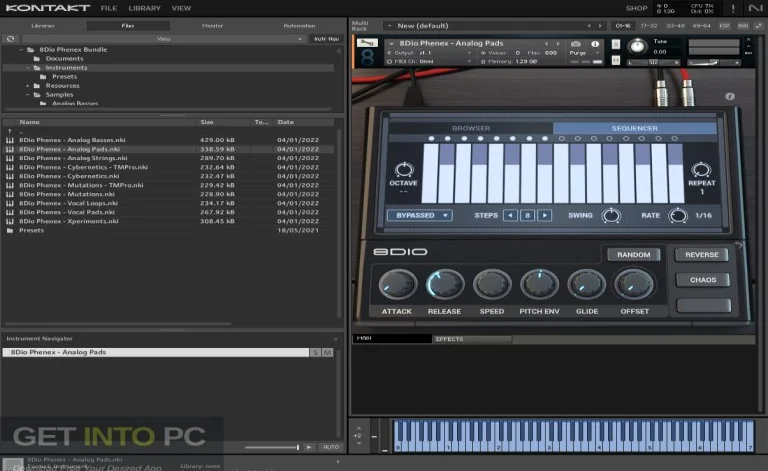This screenshot has width=768, height=471.
Task: Toggle Mute on instrument header
Action: (616, 60)
